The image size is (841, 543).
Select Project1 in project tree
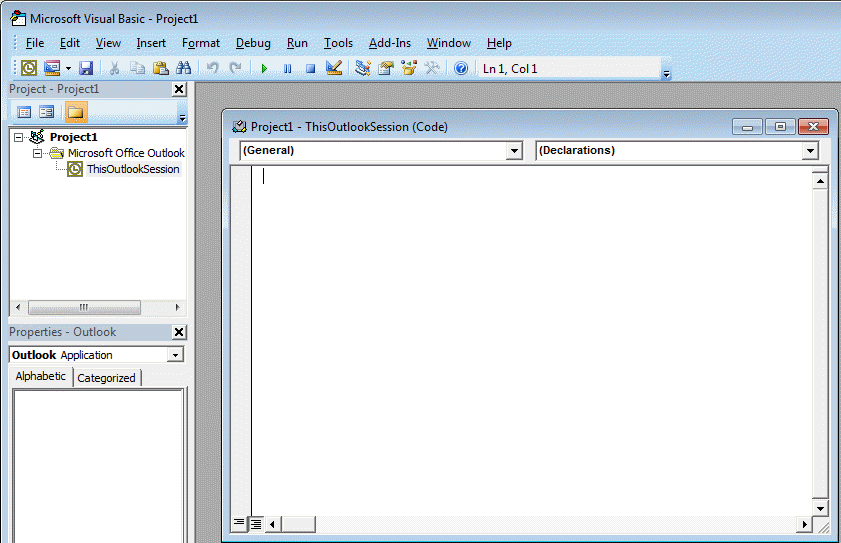tap(73, 137)
